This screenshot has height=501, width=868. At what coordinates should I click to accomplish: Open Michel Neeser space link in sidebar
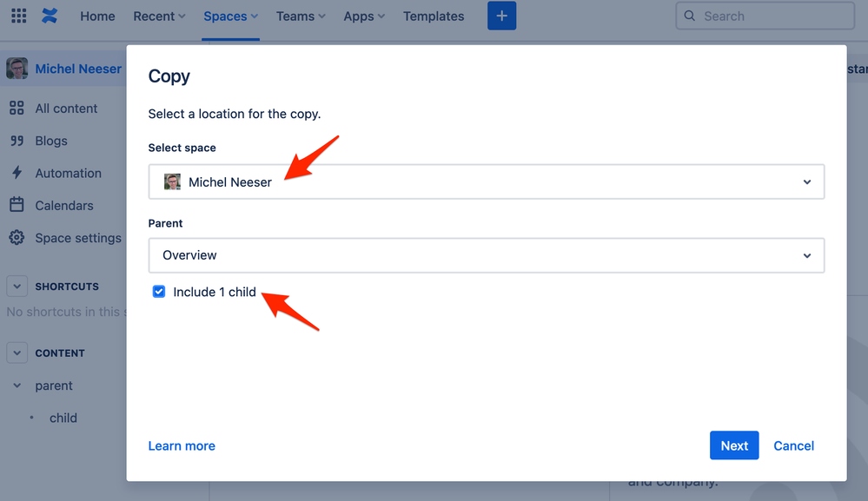coord(78,69)
